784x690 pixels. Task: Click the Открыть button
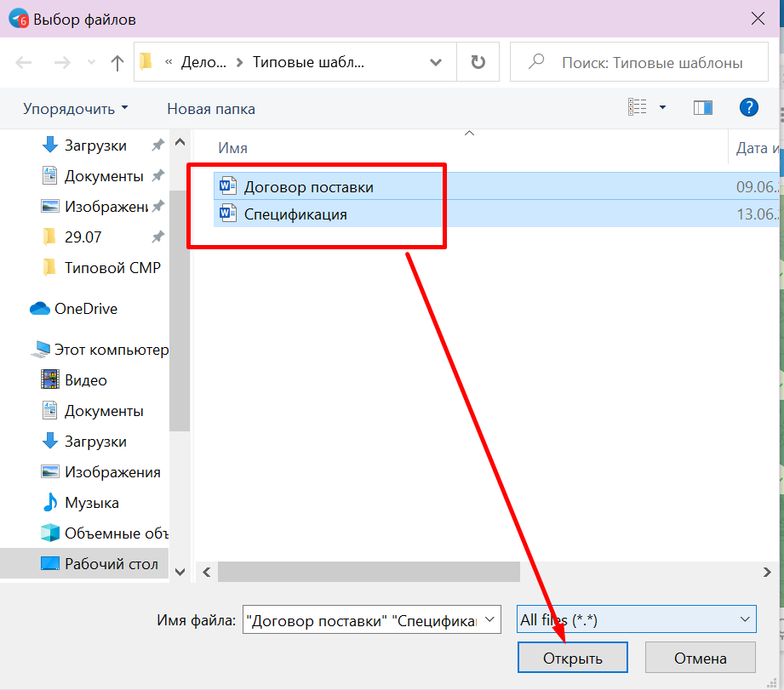click(573, 658)
